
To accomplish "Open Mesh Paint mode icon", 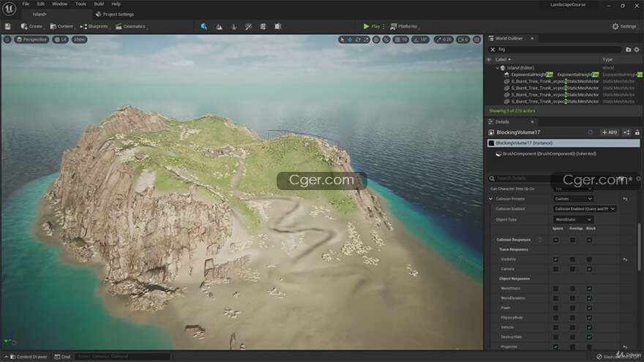I will coord(249,26).
